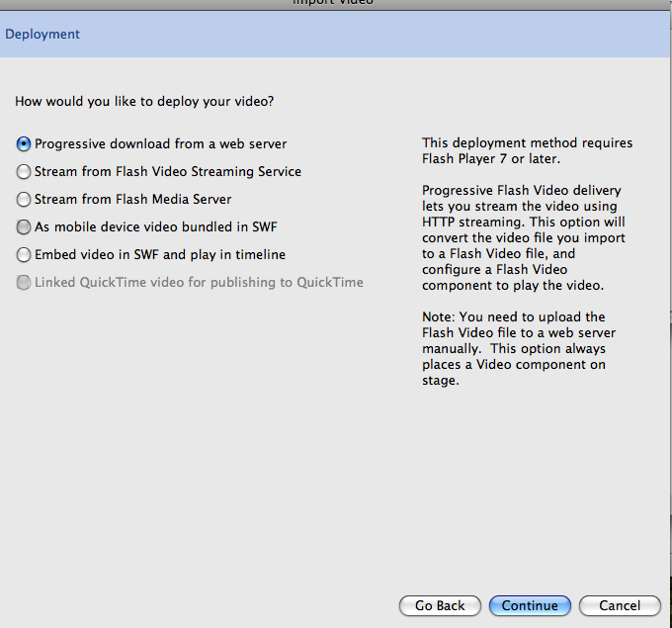
Task: Click 'This deployment method requires' description text
Action: point(527,150)
